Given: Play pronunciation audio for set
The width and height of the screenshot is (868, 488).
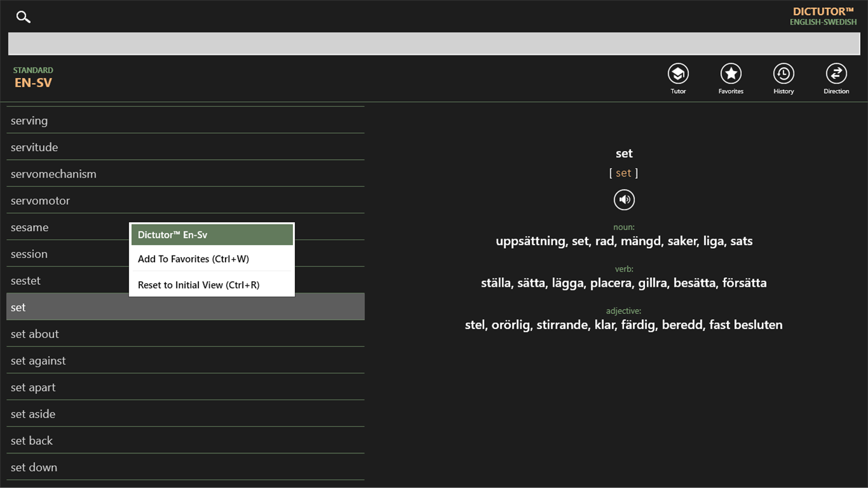Looking at the screenshot, I should [624, 199].
